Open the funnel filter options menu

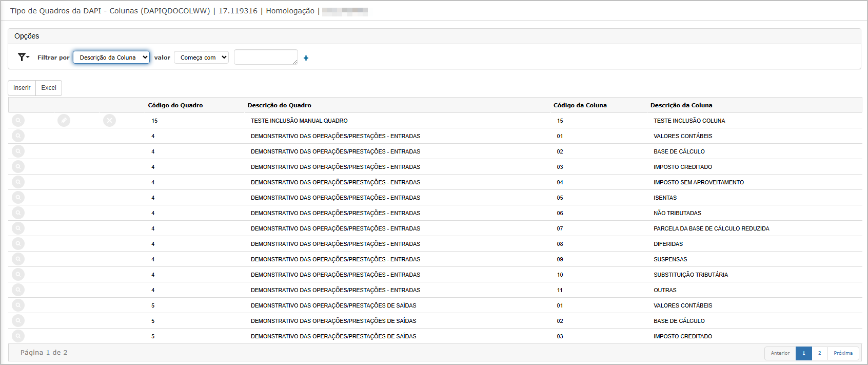pyautogui.click(x=23, y=57)
